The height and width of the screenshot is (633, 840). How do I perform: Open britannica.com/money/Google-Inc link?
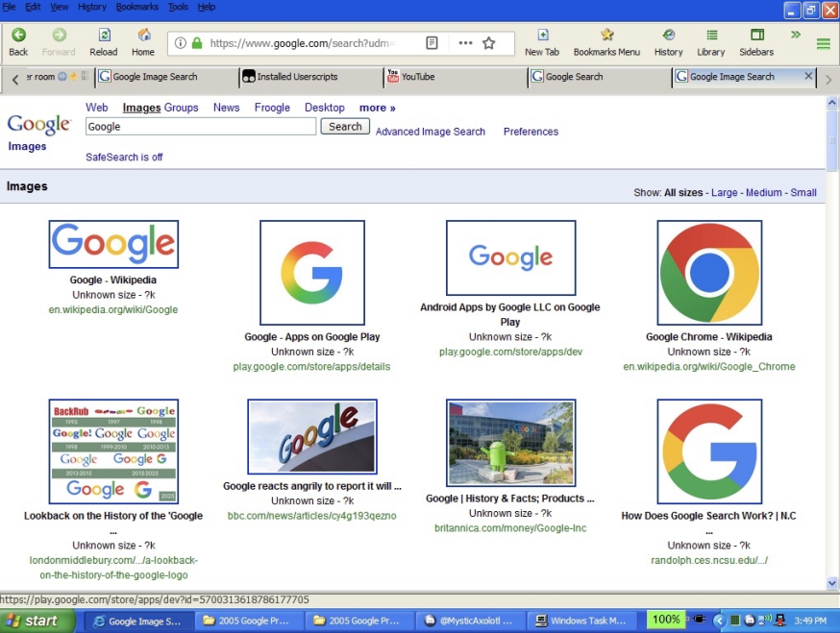[x=510, y=528]
